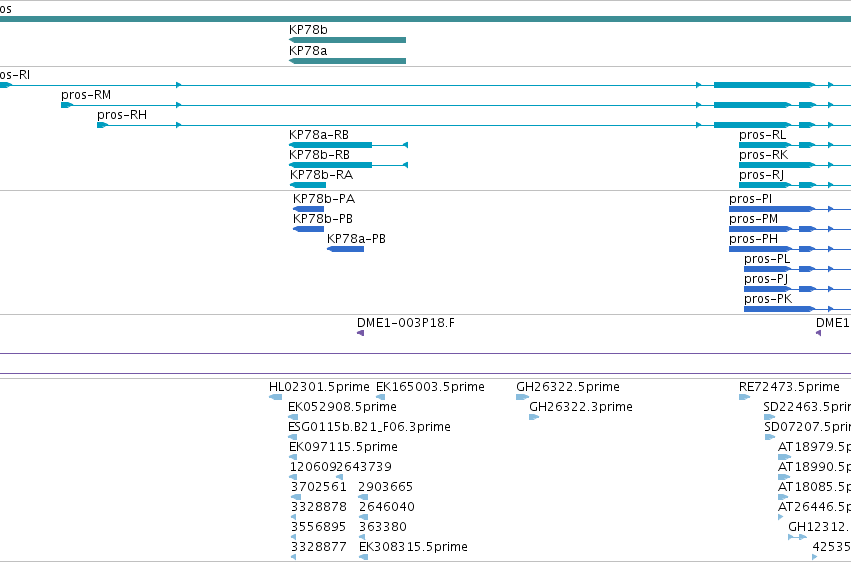The width and height of the screenshot is (851, 562).
Task: Select the GH26322.5prime EST
Action: coord(522,397)
